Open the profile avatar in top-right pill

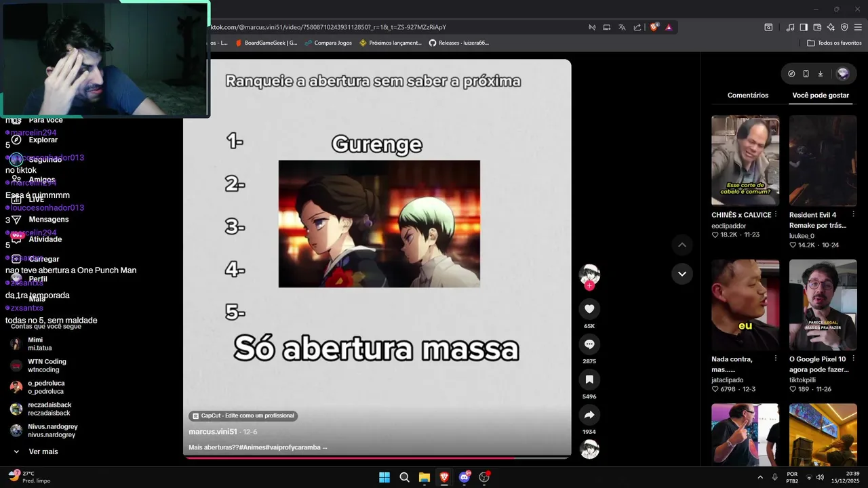pyautogui.click(x=843, y=74)
